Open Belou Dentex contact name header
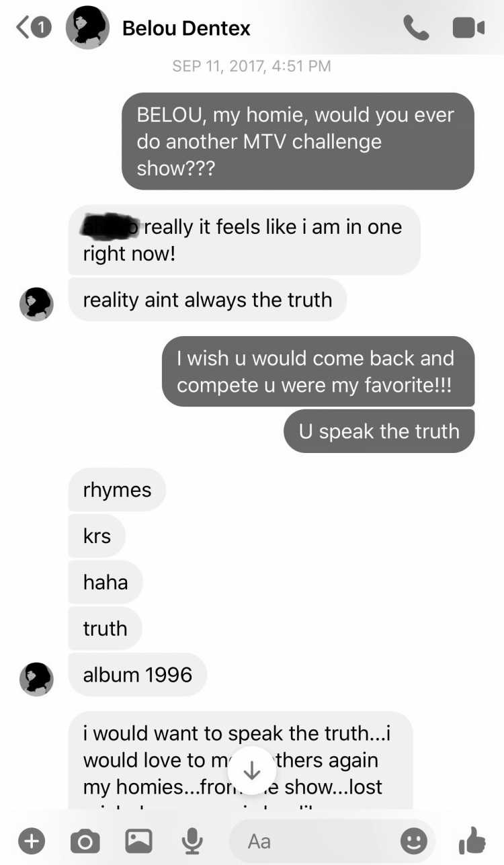504x865 pixels. coord(186,28)
